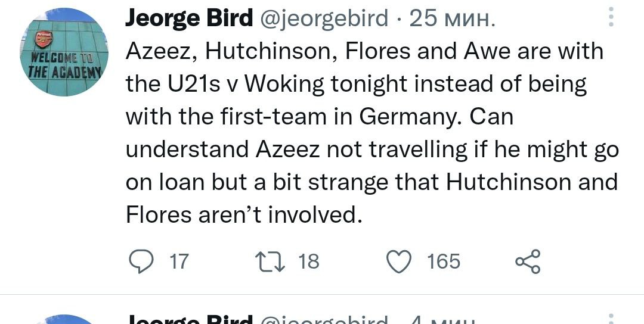Open the partially visible second Jeorge Bird name
The height and width of the screenshot is (324, 644).
189,320
